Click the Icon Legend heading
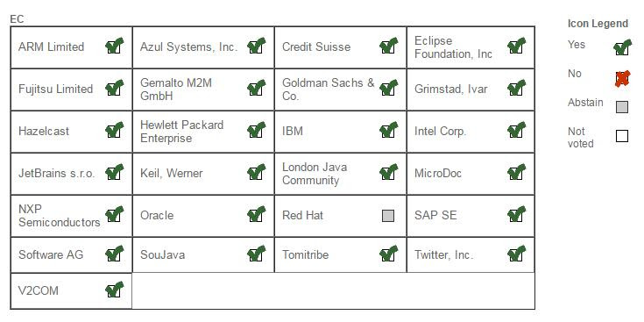The height and width of the screenshot is (322, 644). pyautogui.click(x=598, y=24)
